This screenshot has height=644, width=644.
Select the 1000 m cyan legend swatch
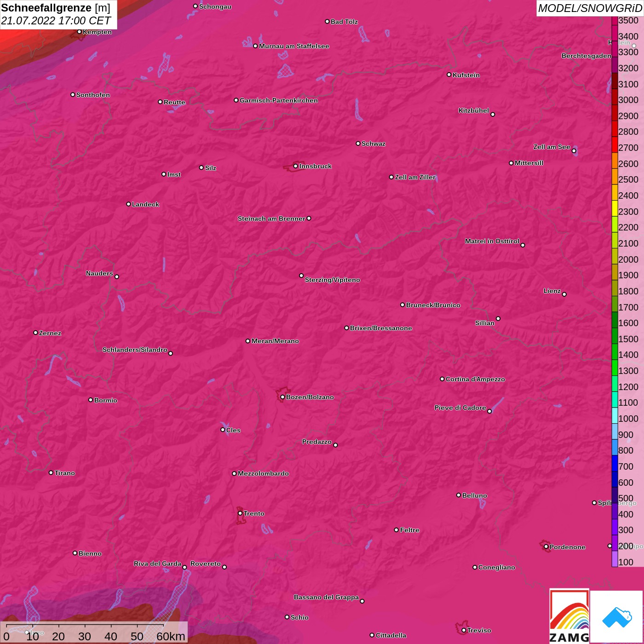click(615, 415)
